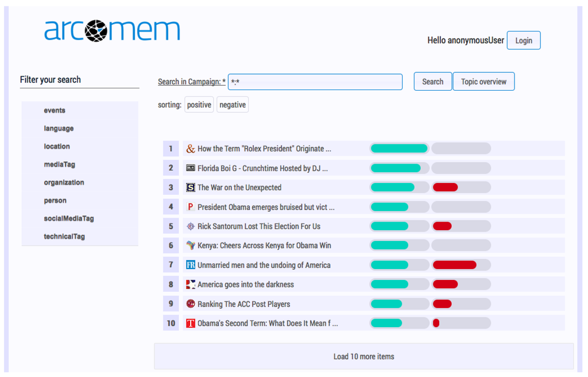
Task: Expand the events filter
Action: 55,111
